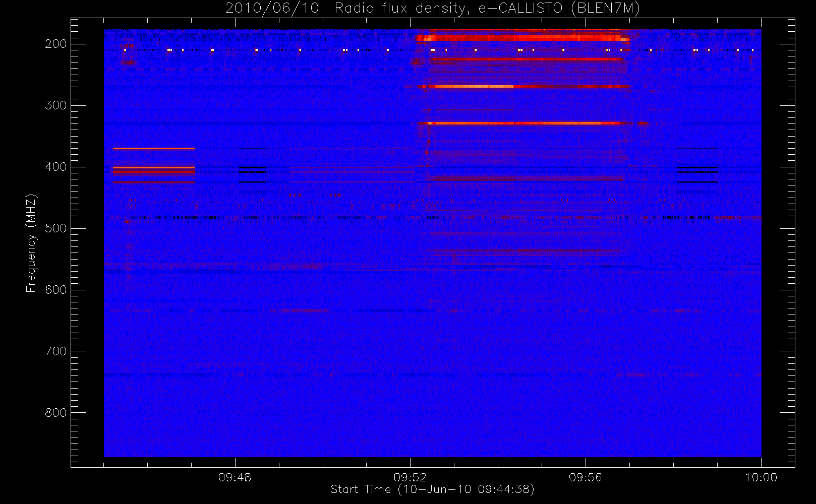Image resolution: width=816 pixels, height=504 pixels.
Task: Click the 09:52 time tick label
Action: click(410, 477)
